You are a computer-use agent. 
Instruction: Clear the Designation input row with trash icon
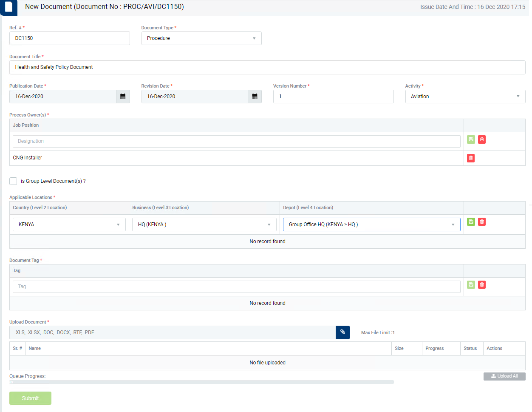[482, 139]
